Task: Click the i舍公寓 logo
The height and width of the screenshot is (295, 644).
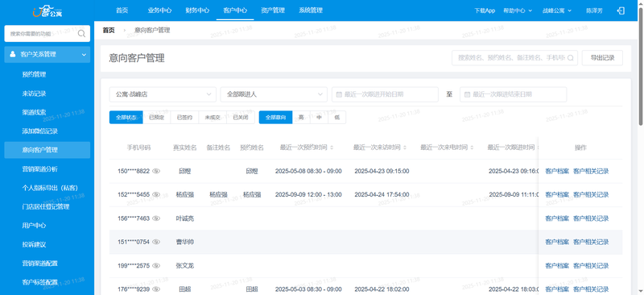Action: click(47, 11)
